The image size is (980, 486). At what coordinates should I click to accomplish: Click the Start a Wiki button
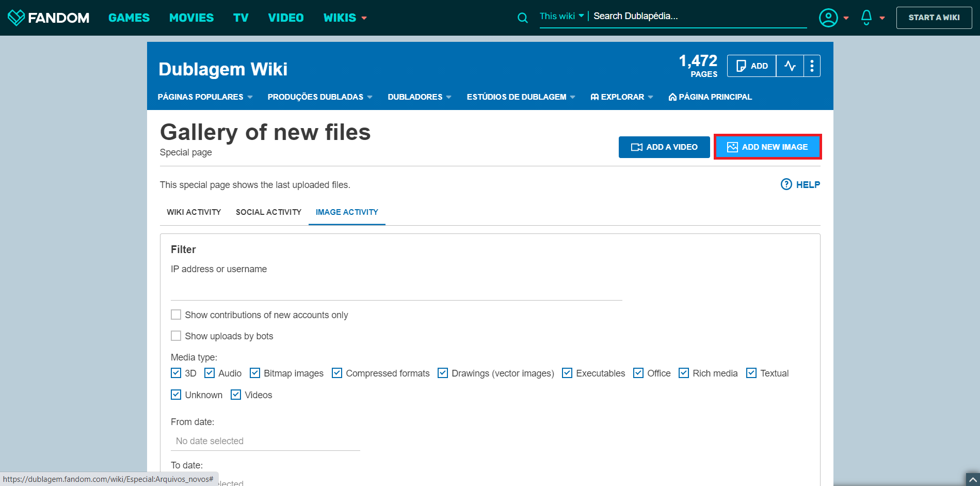[x=934, y=18]
